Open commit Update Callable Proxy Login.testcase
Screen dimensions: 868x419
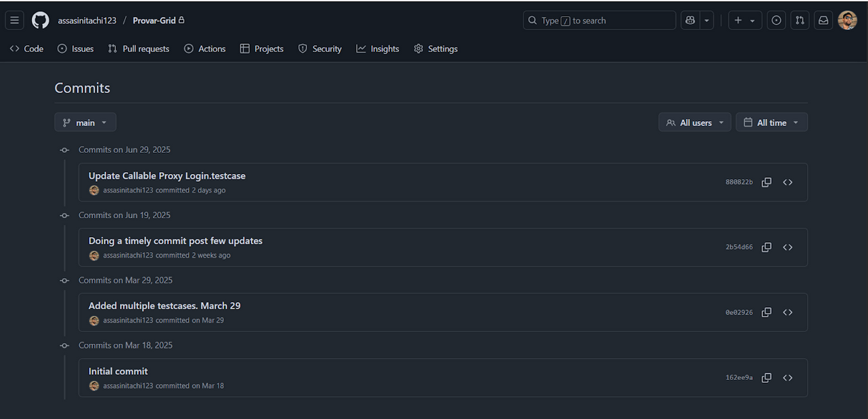pos(167,176)
